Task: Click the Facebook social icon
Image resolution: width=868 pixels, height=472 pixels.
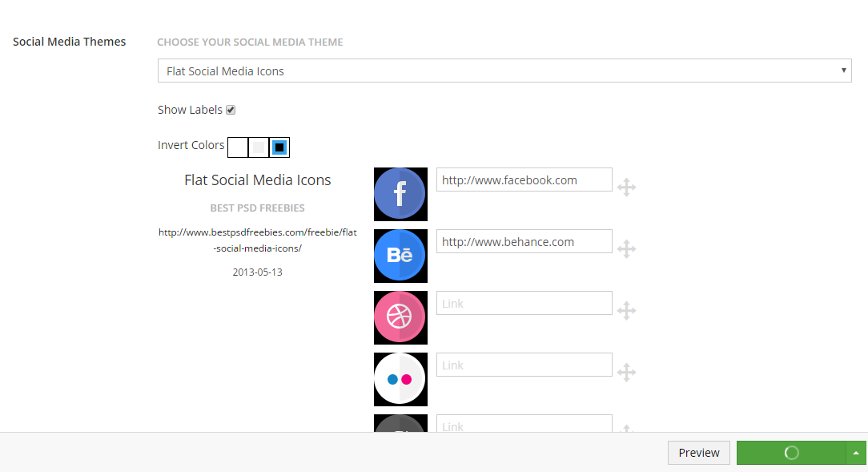Action: tap(400, 194)
